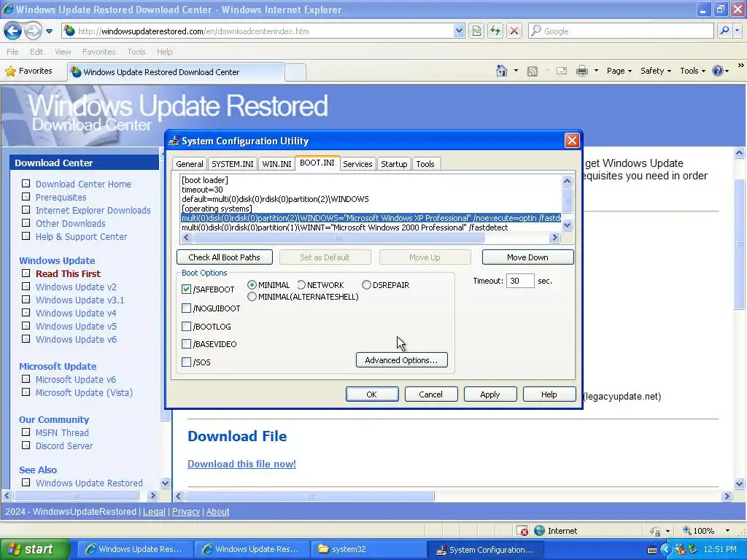Toggle Compatibility View icon in address bar
The image size is (747, 560).
point(476,31)
